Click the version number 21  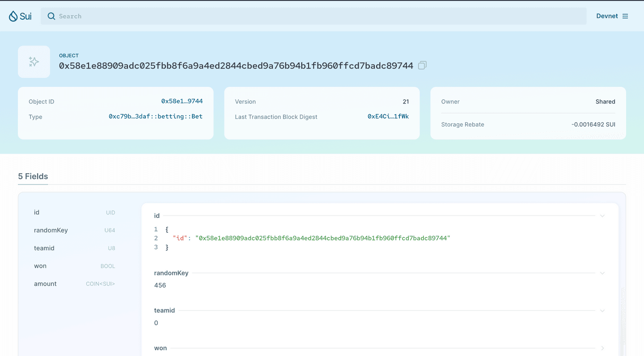pos(406,102)
